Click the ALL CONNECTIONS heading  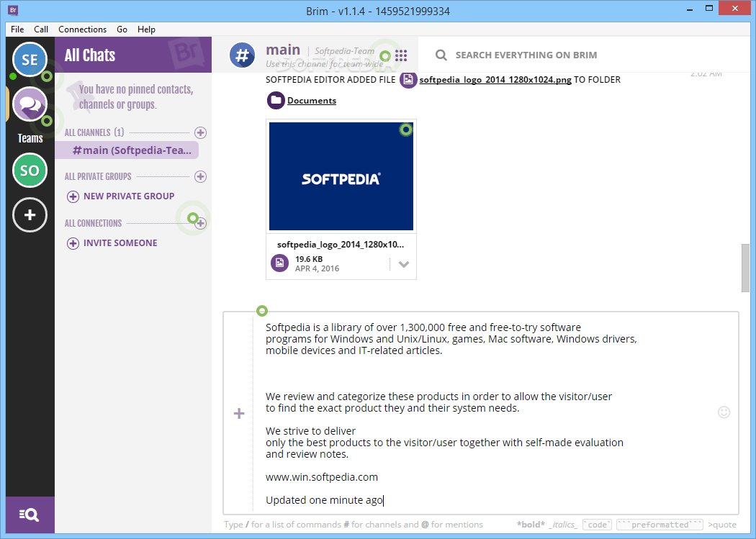click(x=93, y=223)
